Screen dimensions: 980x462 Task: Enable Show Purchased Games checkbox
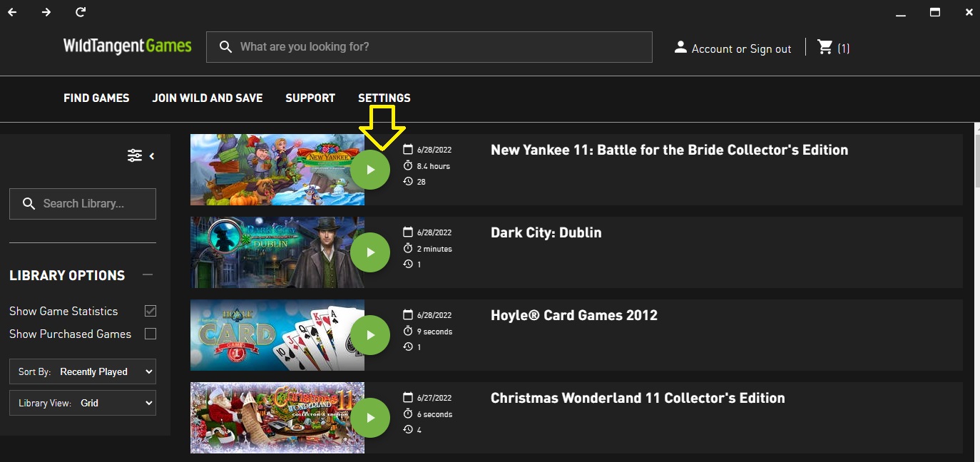(150, 334)
